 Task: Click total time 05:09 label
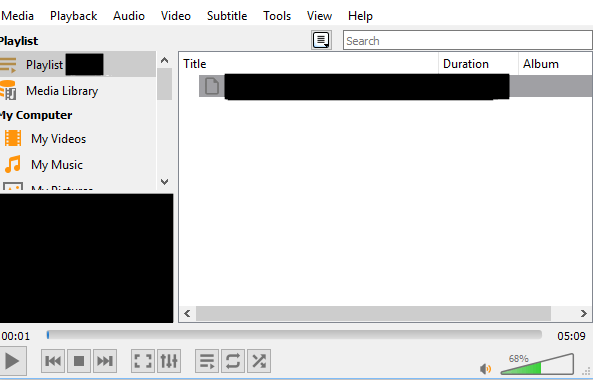tap(571, 336)
